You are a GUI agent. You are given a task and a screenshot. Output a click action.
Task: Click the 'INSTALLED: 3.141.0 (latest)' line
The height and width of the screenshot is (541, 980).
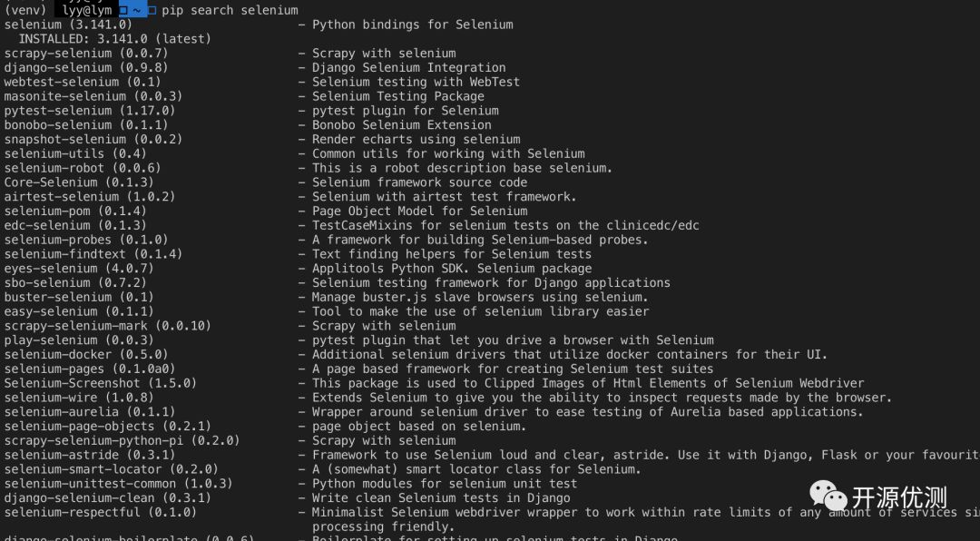[114, 39]
